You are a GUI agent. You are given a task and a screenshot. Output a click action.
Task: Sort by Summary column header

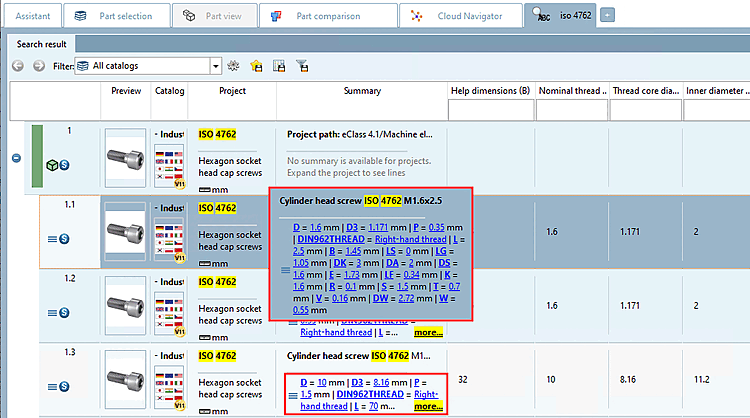click(x=362, y=91)
